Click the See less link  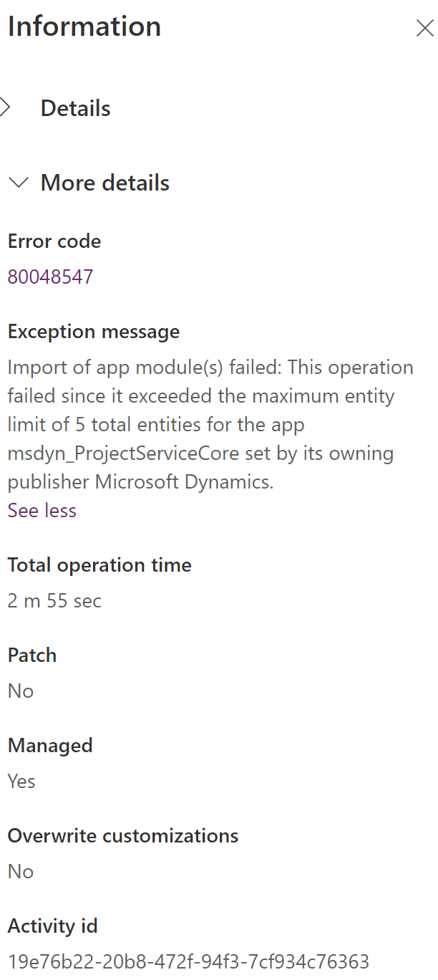42,510
